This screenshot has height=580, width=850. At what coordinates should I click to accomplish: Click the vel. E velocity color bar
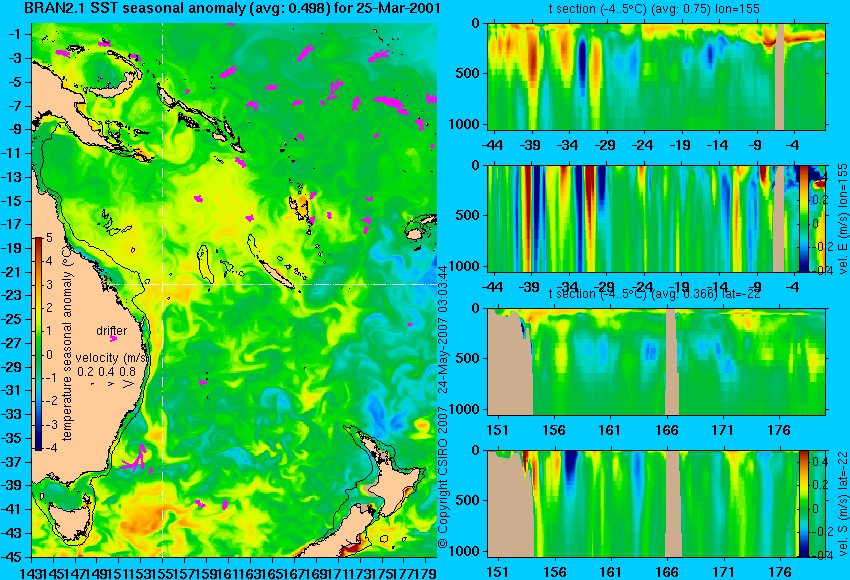[x=803, y=218]
